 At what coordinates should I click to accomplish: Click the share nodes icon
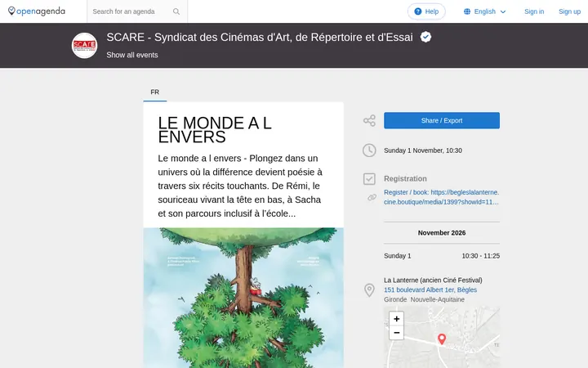click(x=369, y=120)
